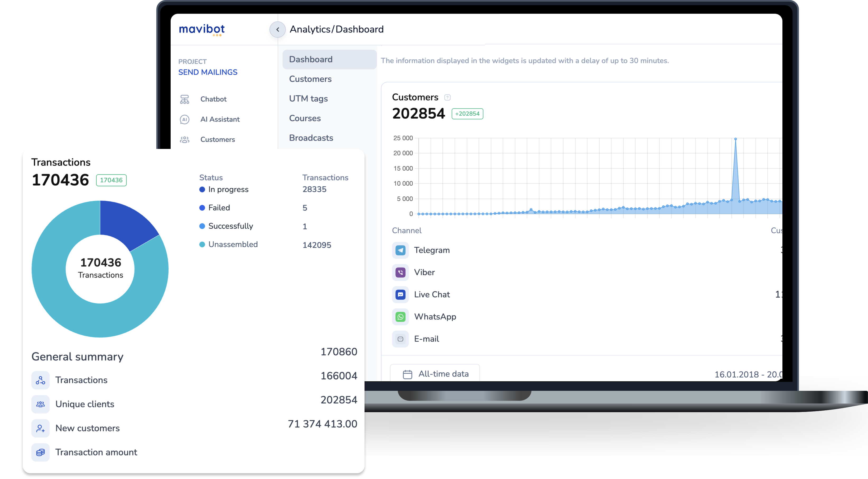Click the Customers widget help icon

click(447, 97)
